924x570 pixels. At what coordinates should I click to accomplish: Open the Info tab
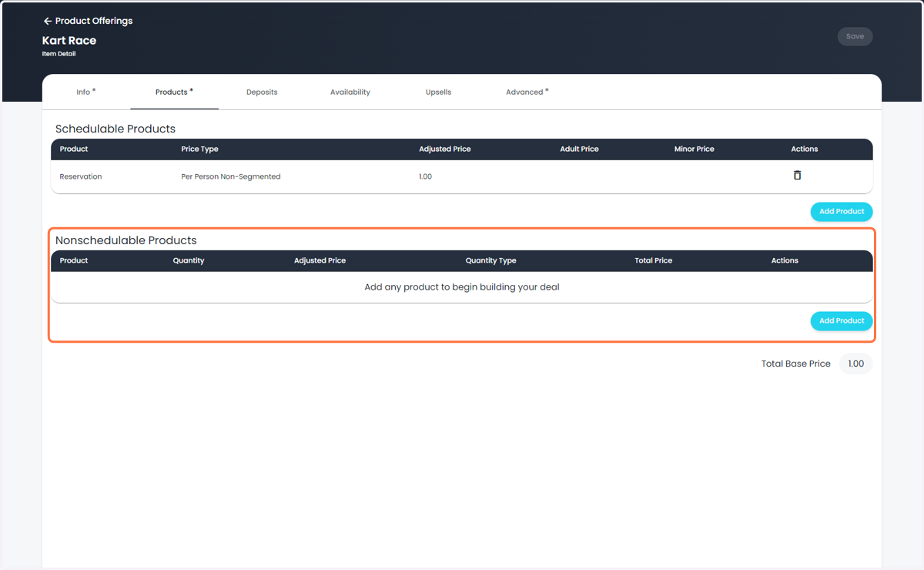86,92
